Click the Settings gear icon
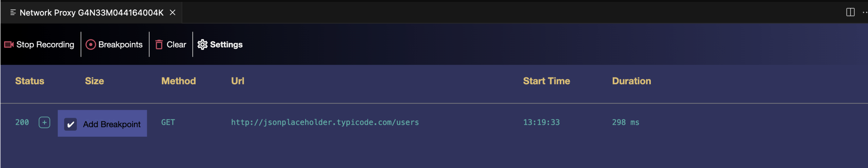The width and height of the screenshot is (868, 168). [x=202, y=45]
